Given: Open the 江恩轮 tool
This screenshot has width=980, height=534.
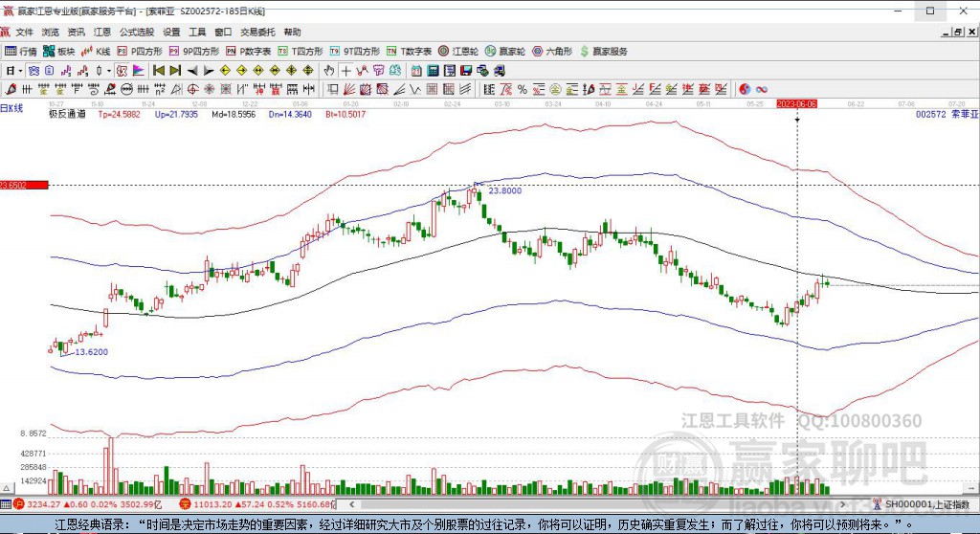Looking at the screenshot, I should pos(458,52).
